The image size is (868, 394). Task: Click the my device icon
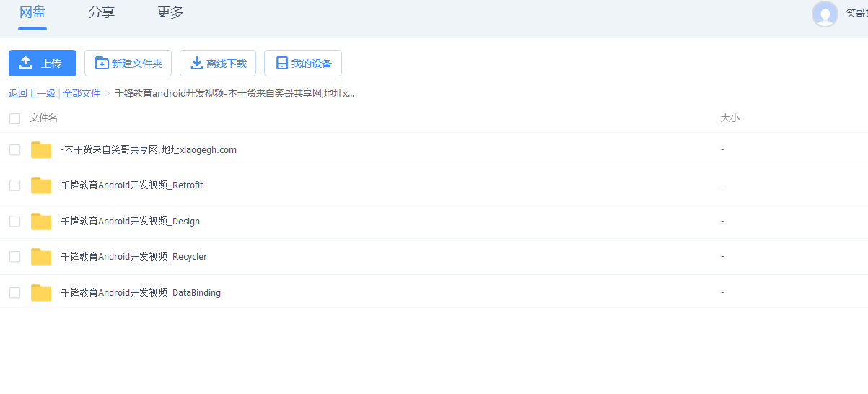[282, 64]
